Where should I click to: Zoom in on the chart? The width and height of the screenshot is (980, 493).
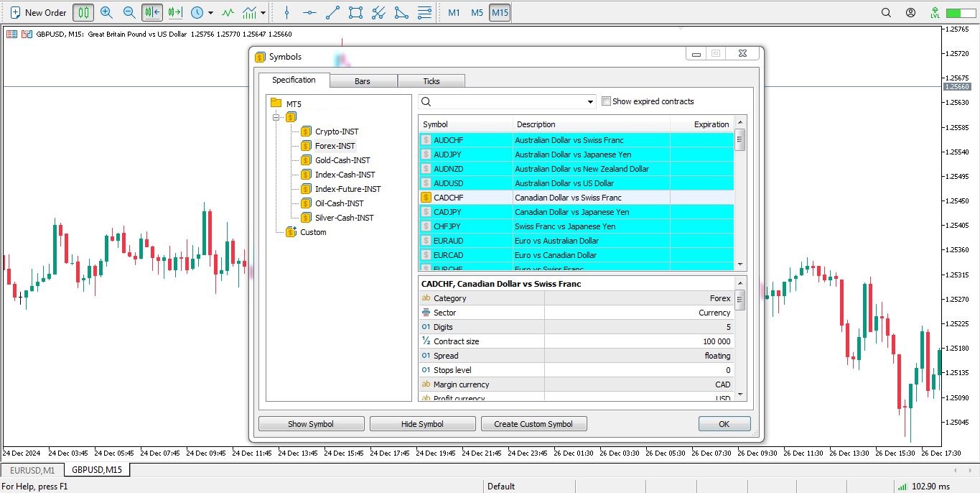coord(106,12)
